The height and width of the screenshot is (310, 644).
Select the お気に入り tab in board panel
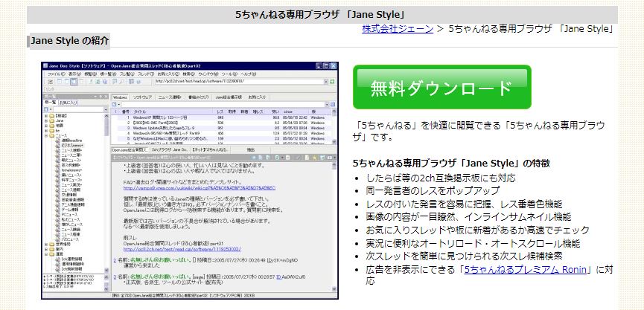coord(69,102)
